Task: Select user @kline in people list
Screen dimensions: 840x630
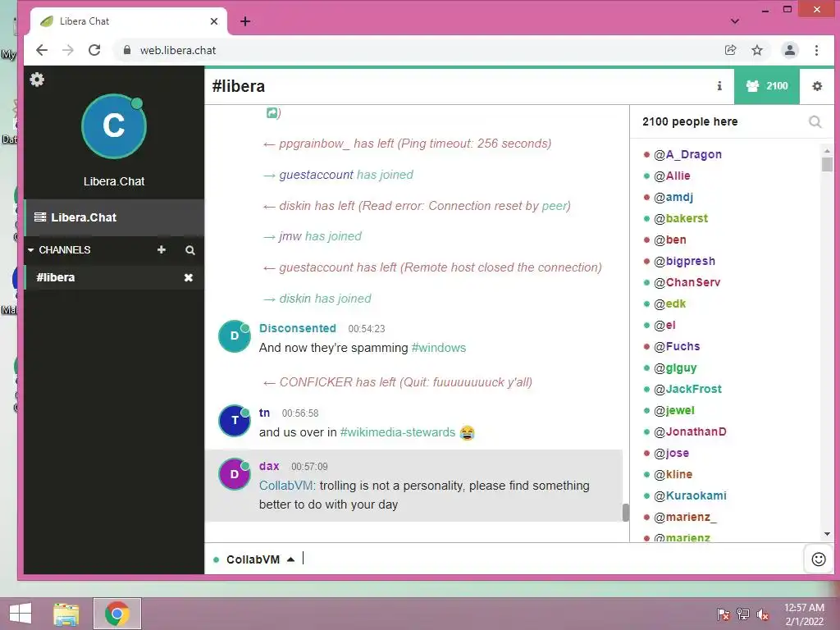Action: pos(673,475)
